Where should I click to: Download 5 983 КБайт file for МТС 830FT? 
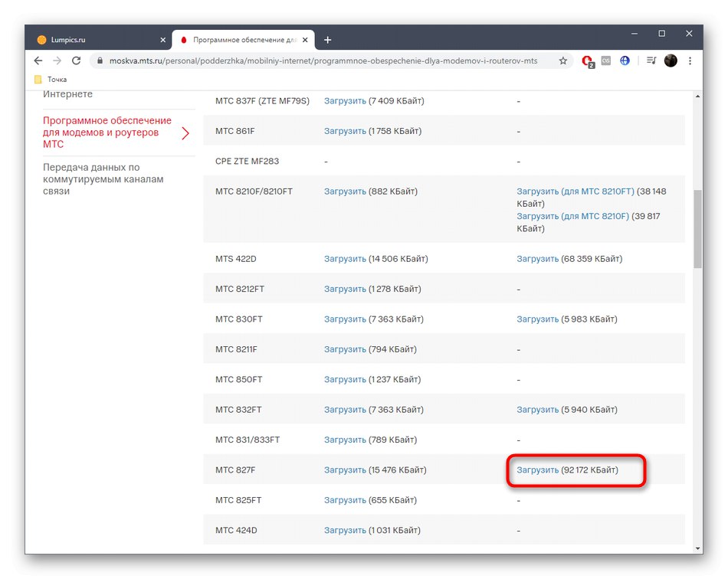pos(538,319)
